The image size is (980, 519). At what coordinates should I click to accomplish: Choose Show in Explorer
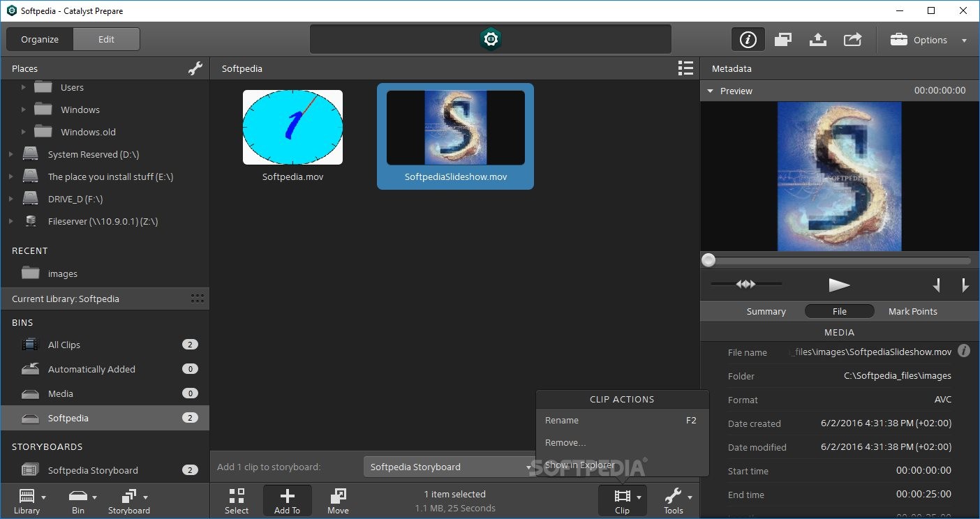622,465
